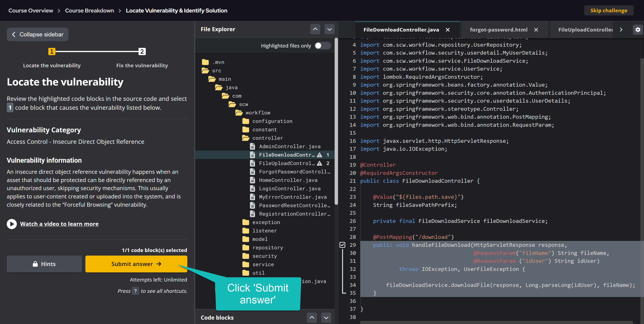The width and height of the screenshot is (644, 324).
Task: Select step 1 Locate the vulnerability marker
Action: [52, 52]
